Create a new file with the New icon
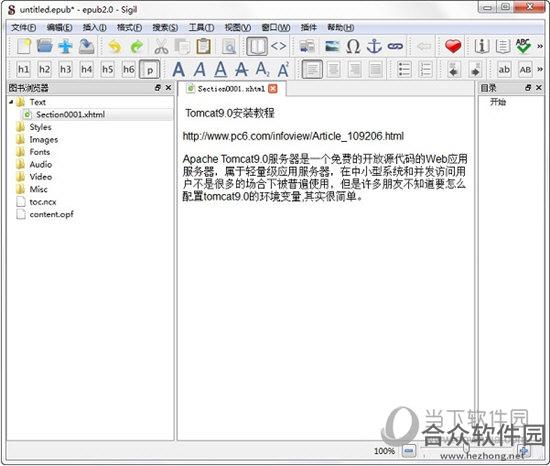This screenshot has height=466, width=550. point(24,47)
